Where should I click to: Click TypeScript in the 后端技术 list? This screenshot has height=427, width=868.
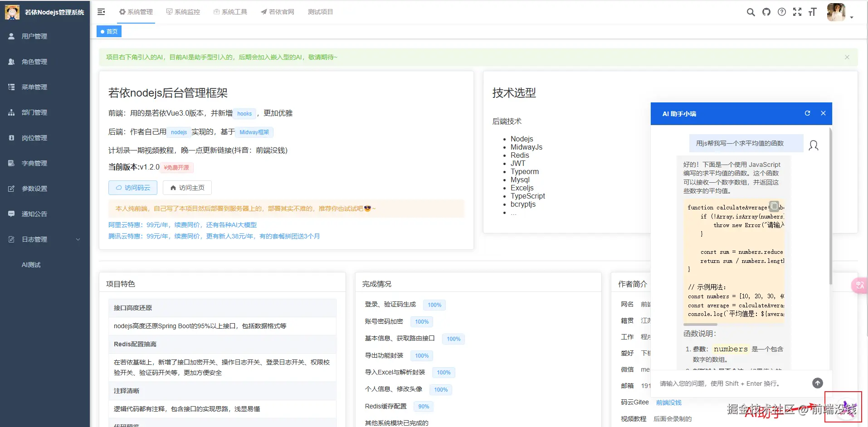(x=528, y=196)
